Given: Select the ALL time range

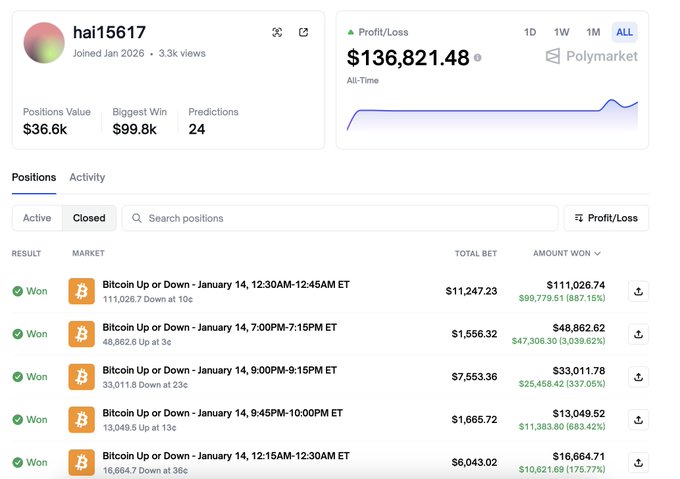Looking at the screenshot, I should tap(624, 32).
